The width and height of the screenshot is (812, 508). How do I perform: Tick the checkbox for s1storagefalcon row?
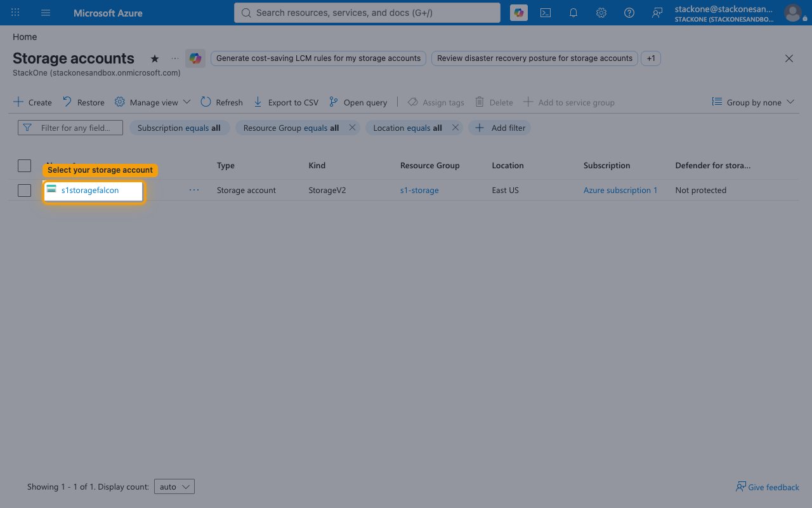[24, 190]
